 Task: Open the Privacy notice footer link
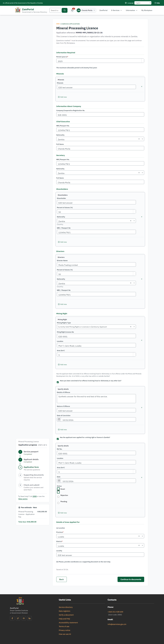click(64, 630)
